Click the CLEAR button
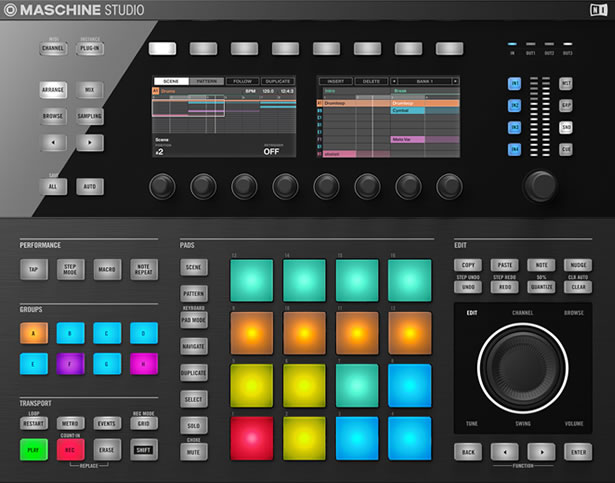Viewport: 615px width, 483px height. tap(578, 287)
